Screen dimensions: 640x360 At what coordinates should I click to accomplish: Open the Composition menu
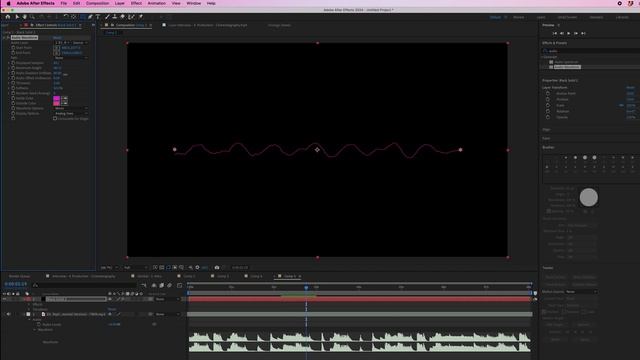tap(98, 3)
